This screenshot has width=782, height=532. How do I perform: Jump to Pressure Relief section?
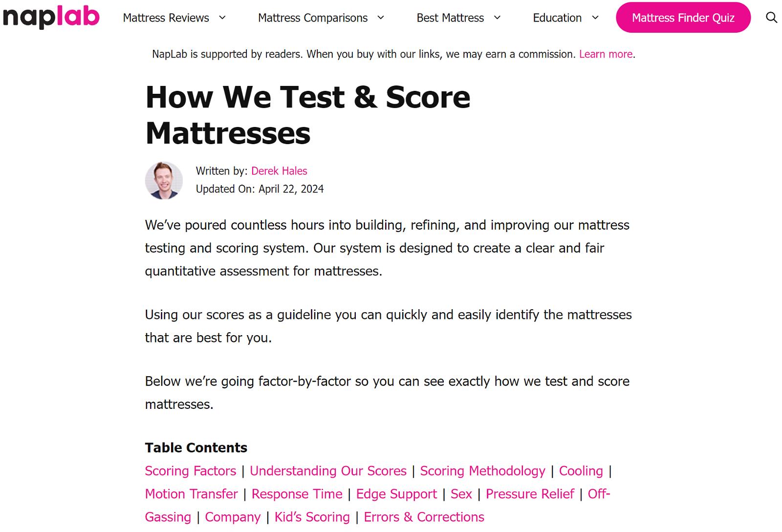(x=530, y=494)
